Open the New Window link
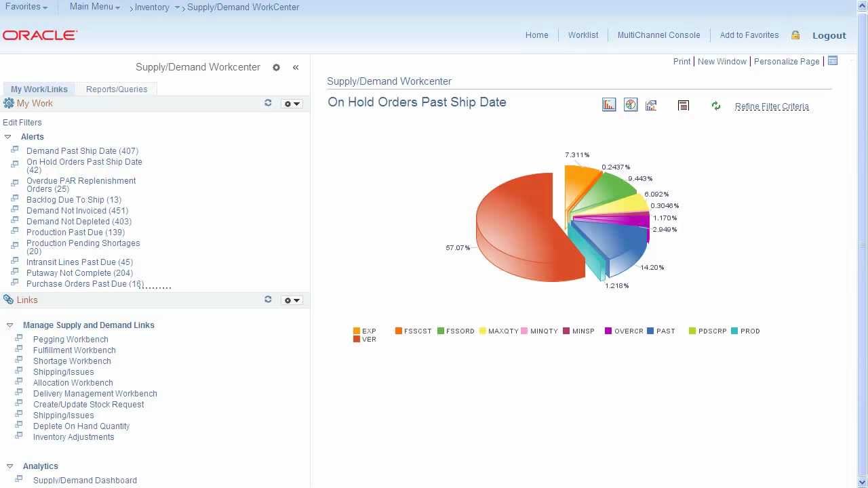Viewport: 868px width, 488px height. tap(722, 61)
